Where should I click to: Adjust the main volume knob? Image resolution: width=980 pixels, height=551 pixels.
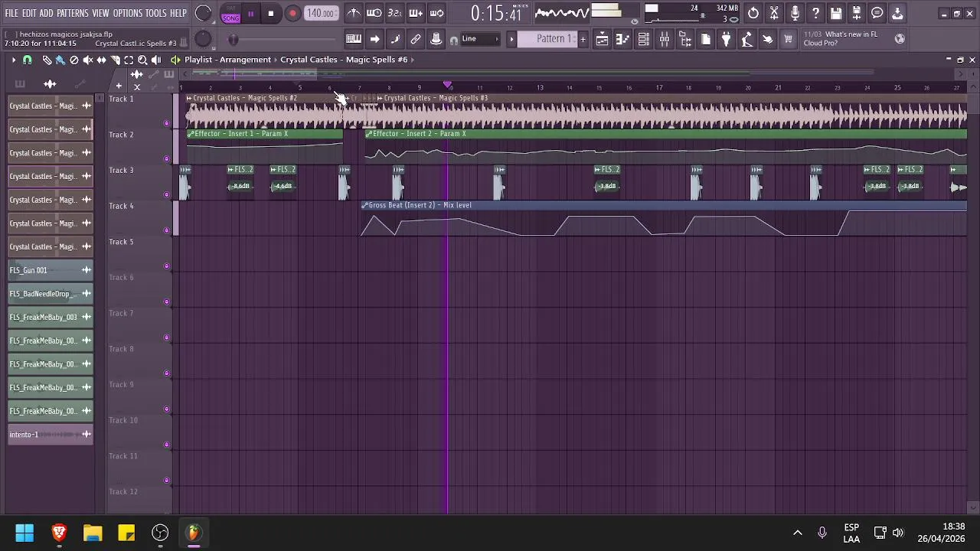[203, 13]
